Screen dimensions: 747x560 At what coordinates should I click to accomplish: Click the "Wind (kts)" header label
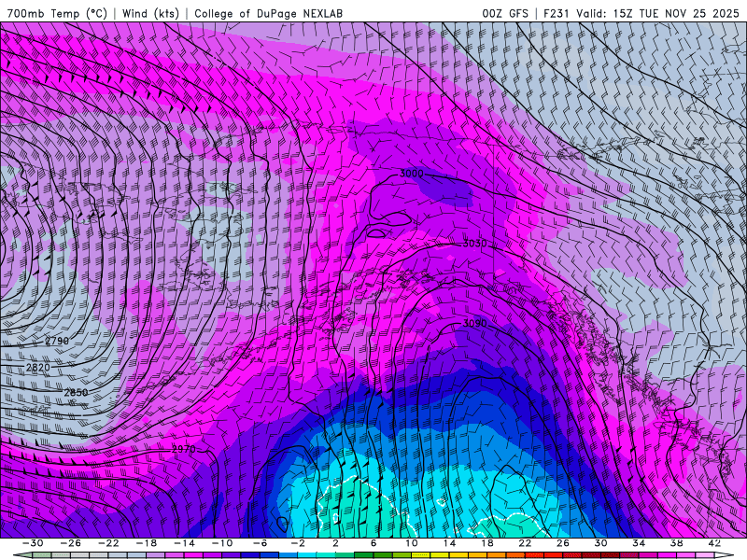[150, 13]
